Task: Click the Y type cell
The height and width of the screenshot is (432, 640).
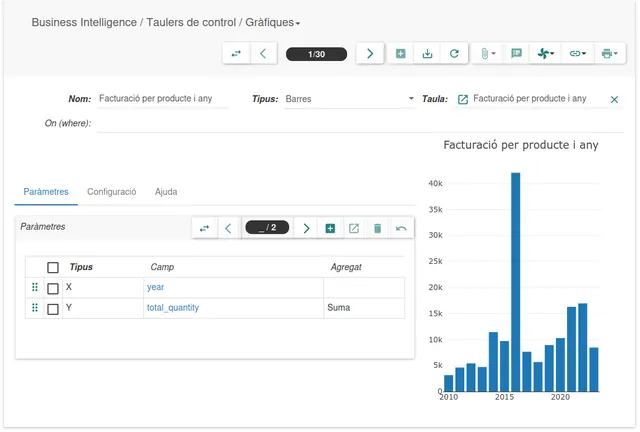Action: point(103,308)
